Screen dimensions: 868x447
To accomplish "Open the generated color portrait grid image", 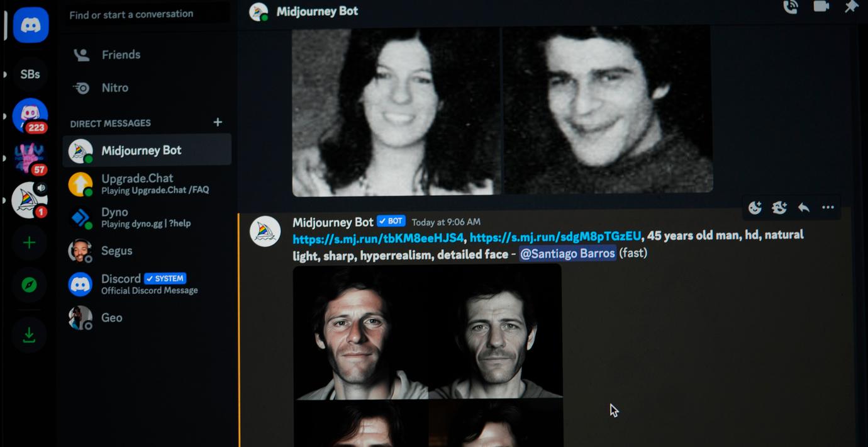I will tap(428, 356).
